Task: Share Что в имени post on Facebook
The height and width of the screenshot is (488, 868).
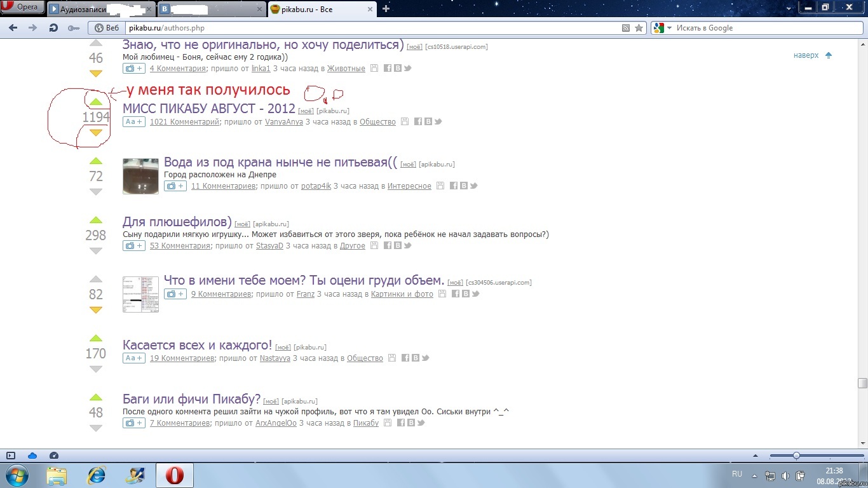Action: (x=456, y=294)
